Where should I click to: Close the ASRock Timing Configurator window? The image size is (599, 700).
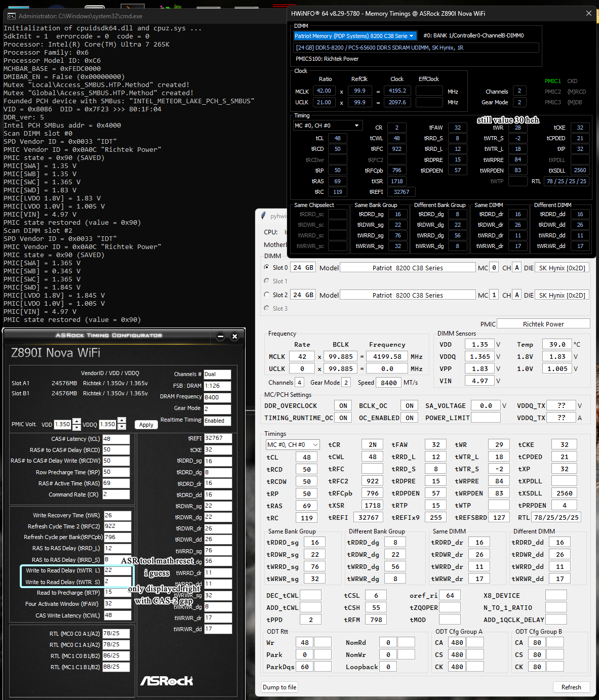pyautogui.click(x=234, y=336)
